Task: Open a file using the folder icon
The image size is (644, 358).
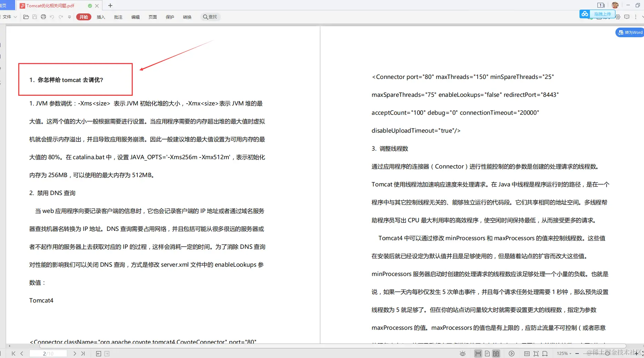Action: 26,17
